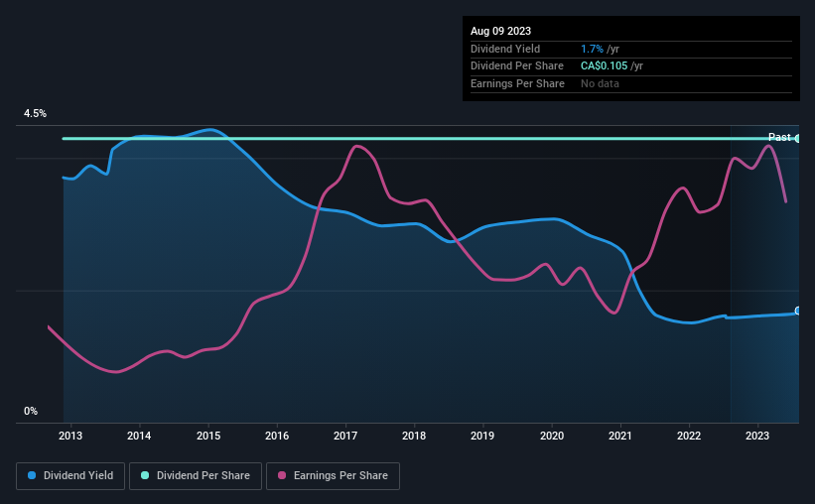The height and width of the screenshot is (504, 815).
Task: Click the blue dividend yield endpoint marker
Action: (797, 311)
